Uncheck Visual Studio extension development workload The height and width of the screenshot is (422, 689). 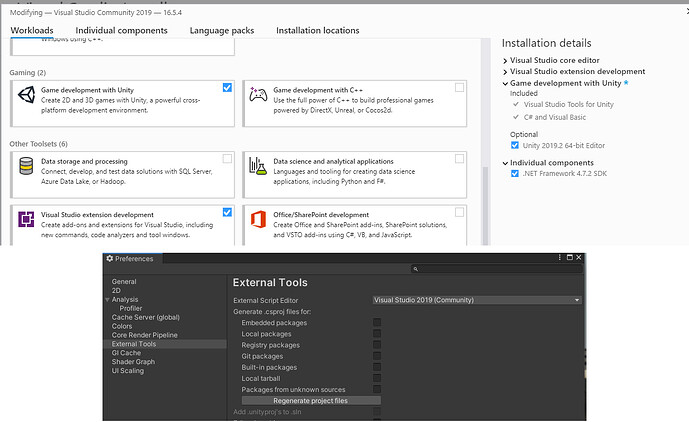click(227, 212)
